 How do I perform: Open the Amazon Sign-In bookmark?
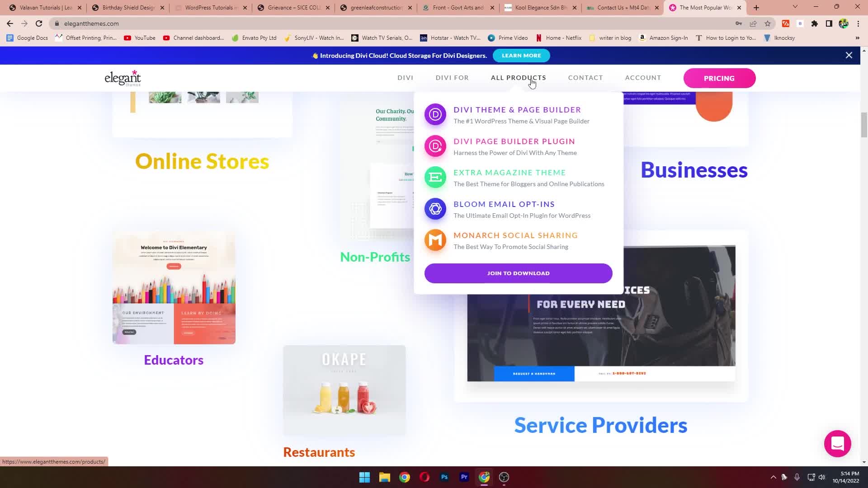click(x=663, y=38)
